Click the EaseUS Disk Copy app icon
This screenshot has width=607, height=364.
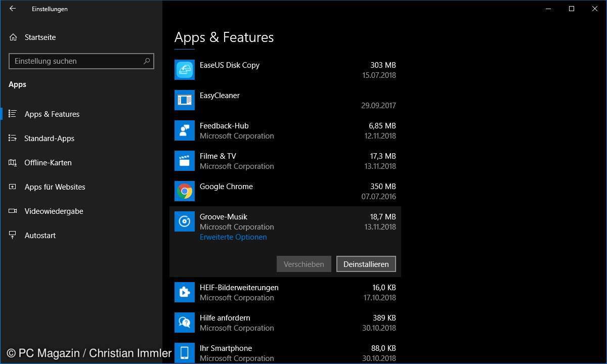pos(185,70)
